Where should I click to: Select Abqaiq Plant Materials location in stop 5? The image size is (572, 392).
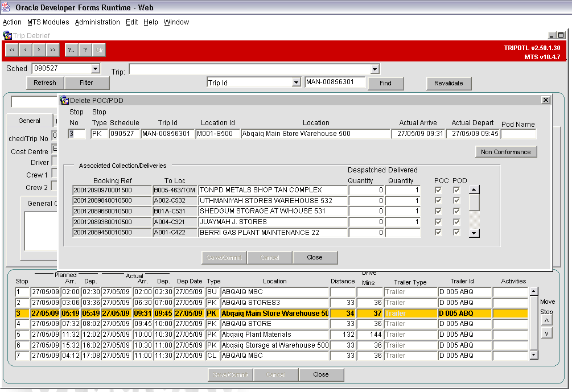tap(275, 335)
